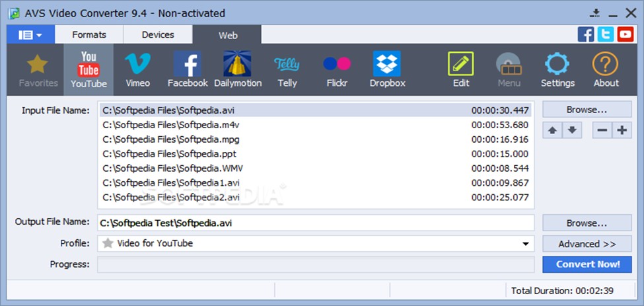Expand options with Advanced >> button
Image resolution: width=644 pixels, height=306 pixels.
point(587,244)
